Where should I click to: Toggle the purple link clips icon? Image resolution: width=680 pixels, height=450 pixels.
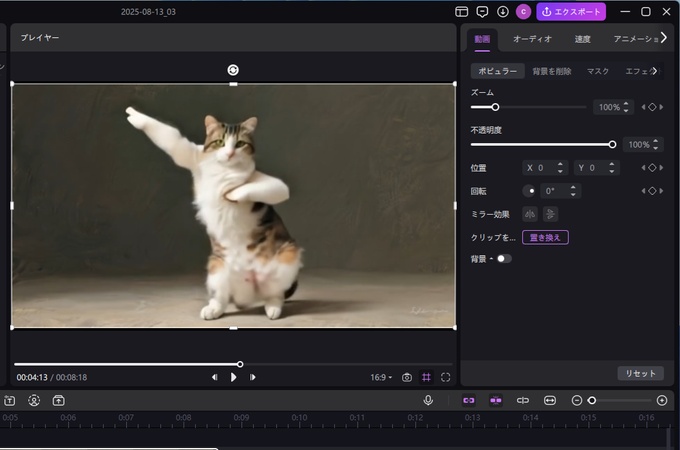[469, 400]
